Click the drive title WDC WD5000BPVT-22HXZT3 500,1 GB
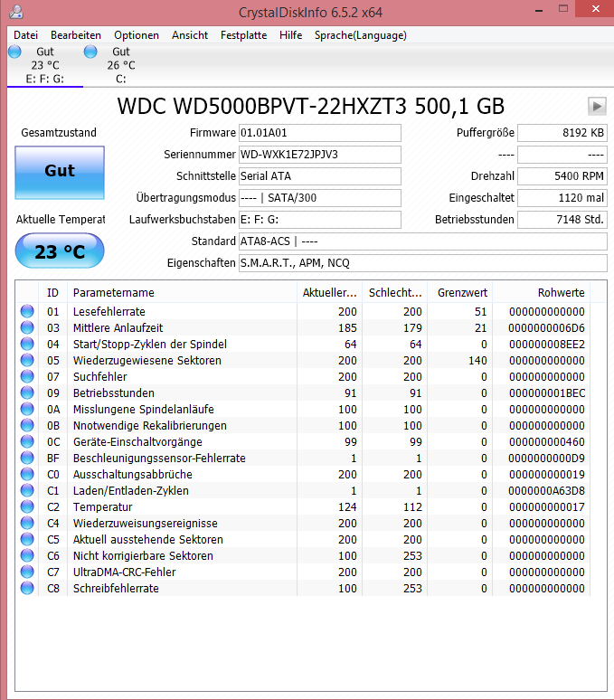 click(x=310, y=106)
